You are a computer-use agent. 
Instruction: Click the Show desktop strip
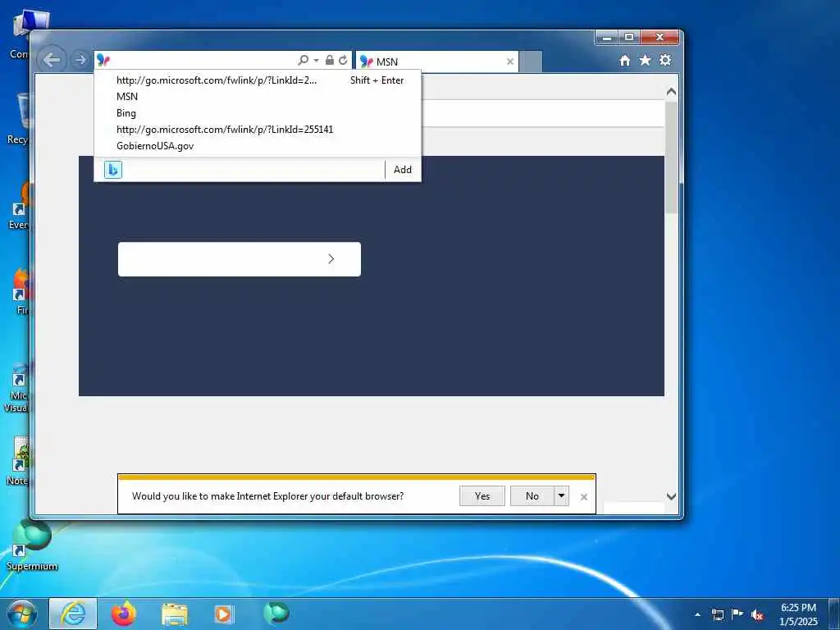coord(834,614)
